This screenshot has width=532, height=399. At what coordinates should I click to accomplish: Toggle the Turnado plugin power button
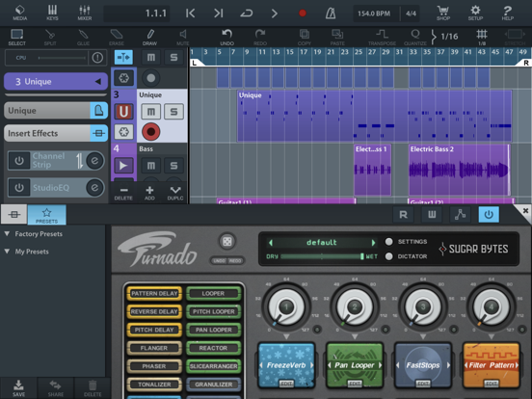pyautogui.click(x=489, y=214)
